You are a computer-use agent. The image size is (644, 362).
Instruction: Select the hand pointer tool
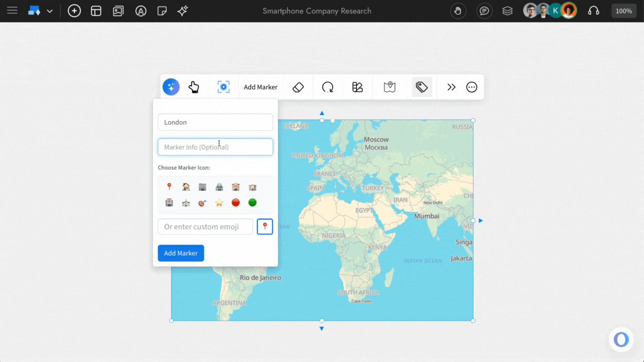click(195, 87)
